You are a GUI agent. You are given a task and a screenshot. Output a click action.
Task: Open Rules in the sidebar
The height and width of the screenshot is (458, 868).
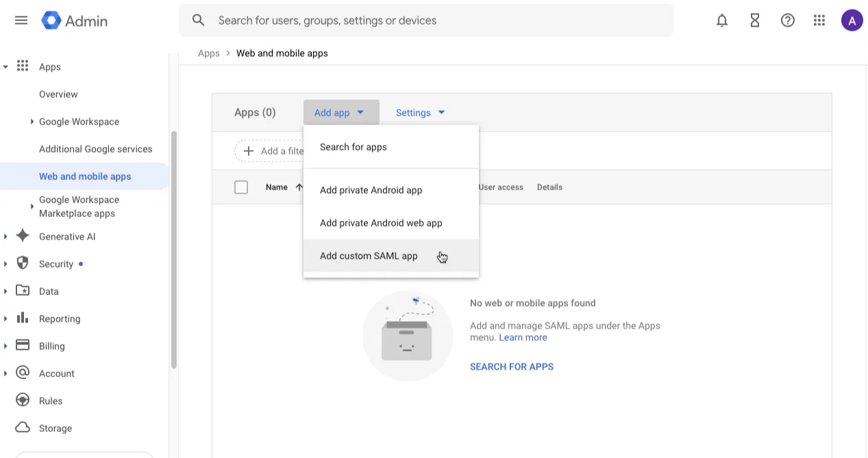tap(51, 400)
